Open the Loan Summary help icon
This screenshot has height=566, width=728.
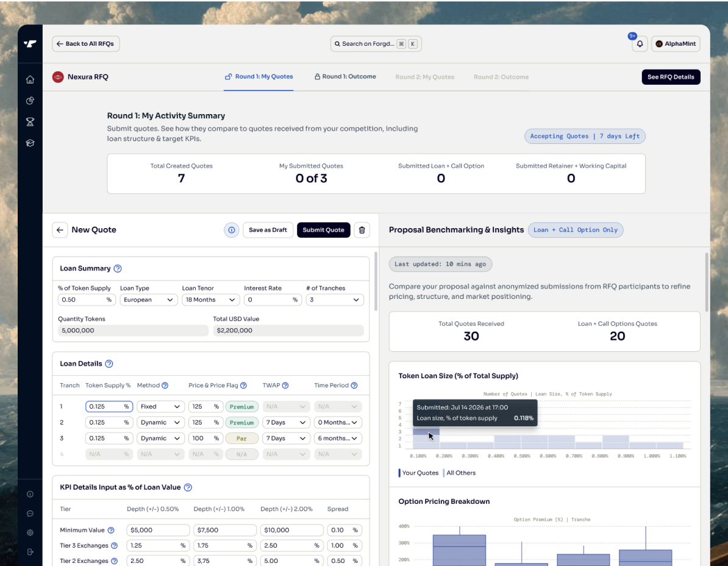[118, 268]
